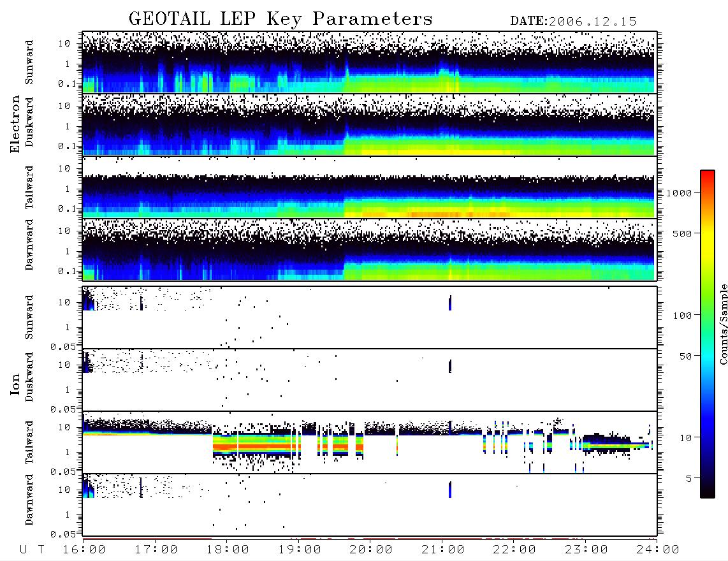Click the Electron Duskward spectrogram panel

pos(370,124)
